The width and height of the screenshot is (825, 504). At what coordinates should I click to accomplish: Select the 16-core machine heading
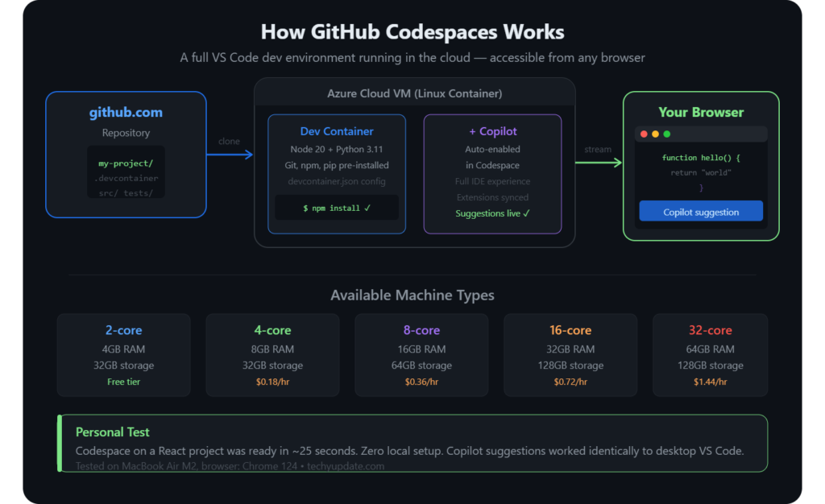[x=570, y=330]
